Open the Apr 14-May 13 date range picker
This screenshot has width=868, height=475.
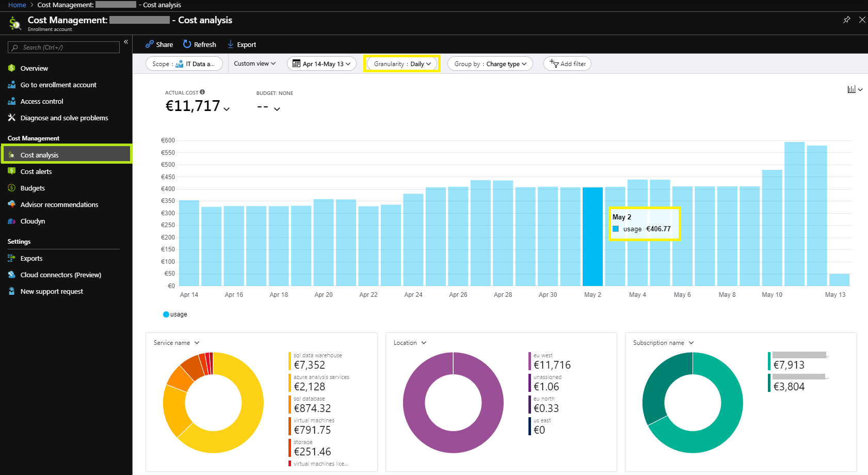click(x=322, y=64)
